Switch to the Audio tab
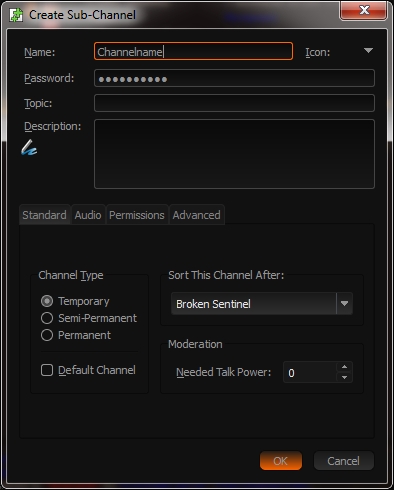Screen dimensions: 394x490 (88, 215)
